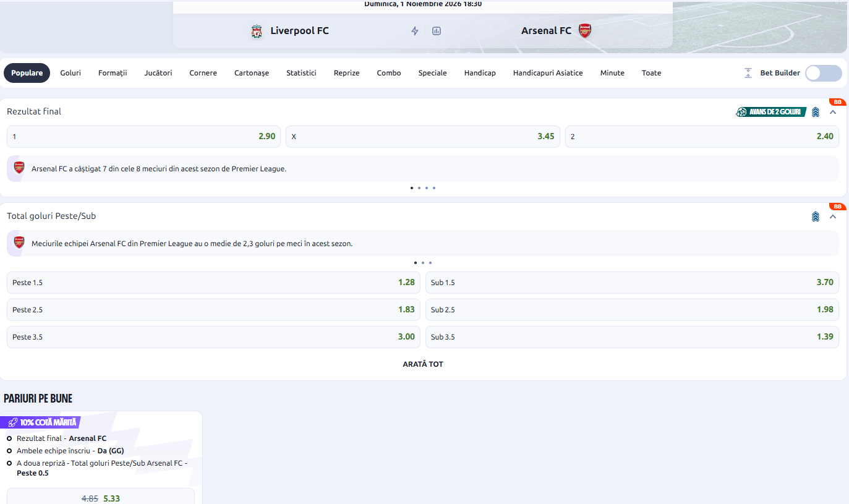
Task: Open the Handicapuri Asiatice tab
Action: pos(548,73)
